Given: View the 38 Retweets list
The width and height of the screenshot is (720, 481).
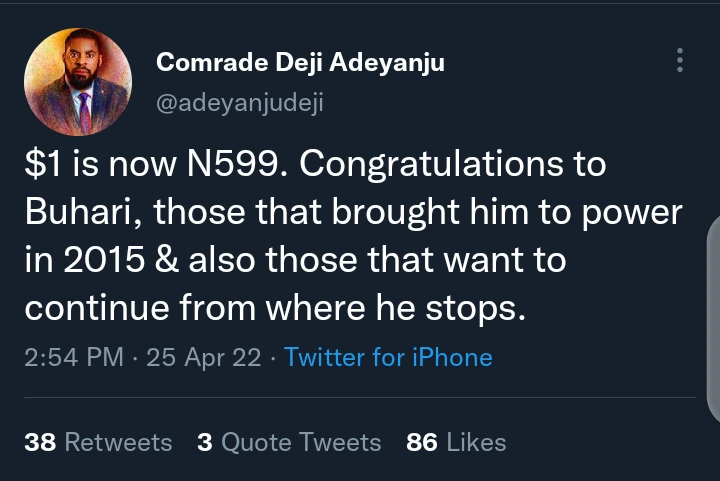Looking at the screenshot, I should point(98,442).
